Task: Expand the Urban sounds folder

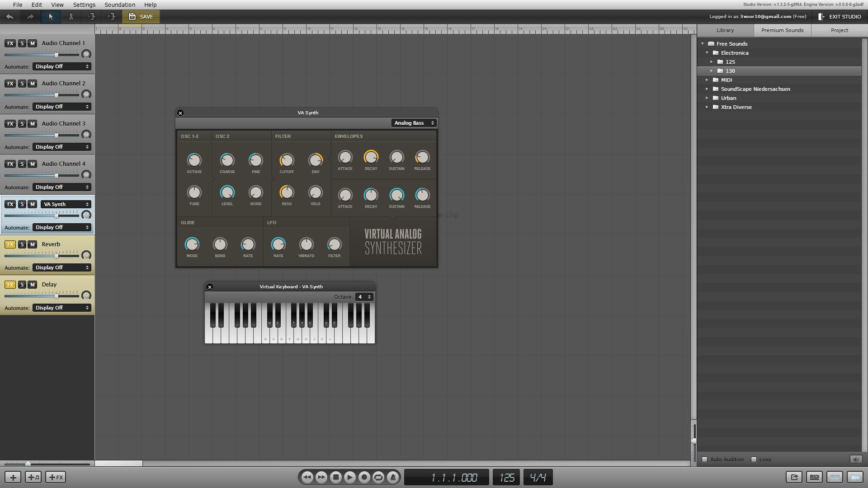Action: tap(708, 98)
